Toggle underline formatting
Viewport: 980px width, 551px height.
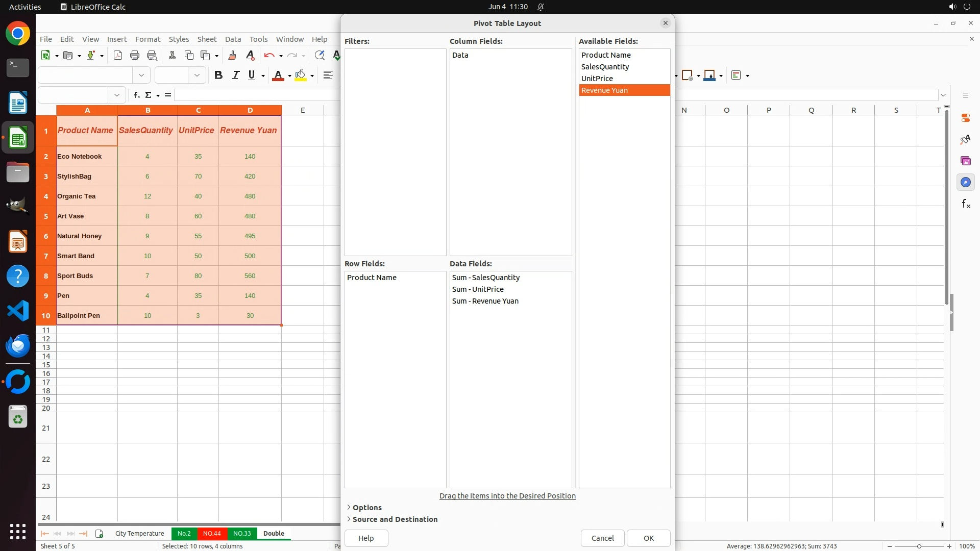tap(252, 76)
